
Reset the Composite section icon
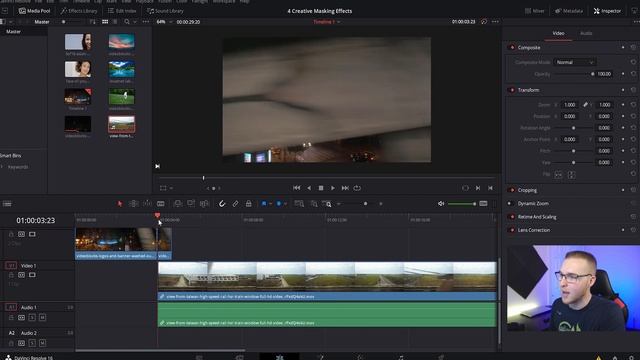[x=633, y=48]
